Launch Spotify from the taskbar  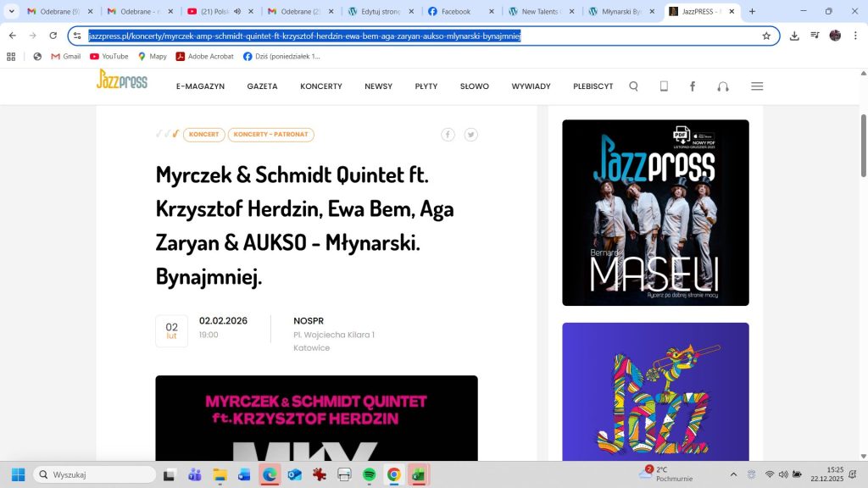pos(370,474)
